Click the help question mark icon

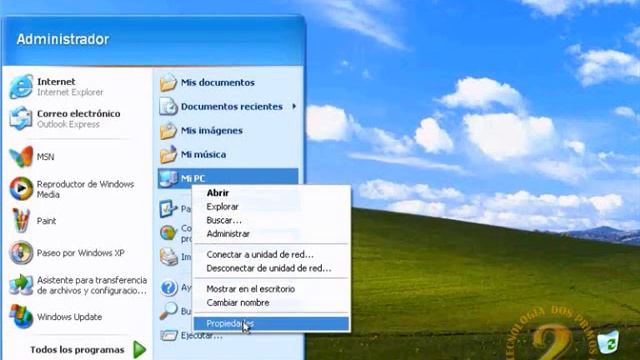(168, 288)
